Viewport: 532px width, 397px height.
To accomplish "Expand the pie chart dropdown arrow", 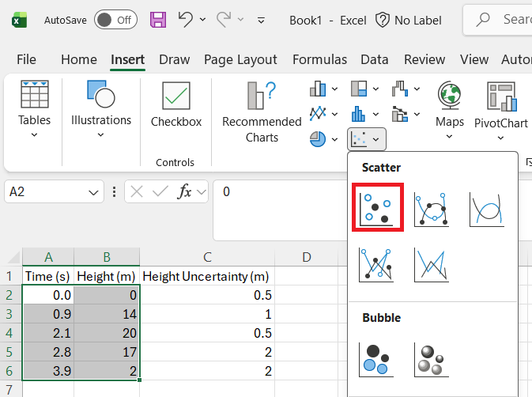I will pyautogui.click(x=334, y=139).
